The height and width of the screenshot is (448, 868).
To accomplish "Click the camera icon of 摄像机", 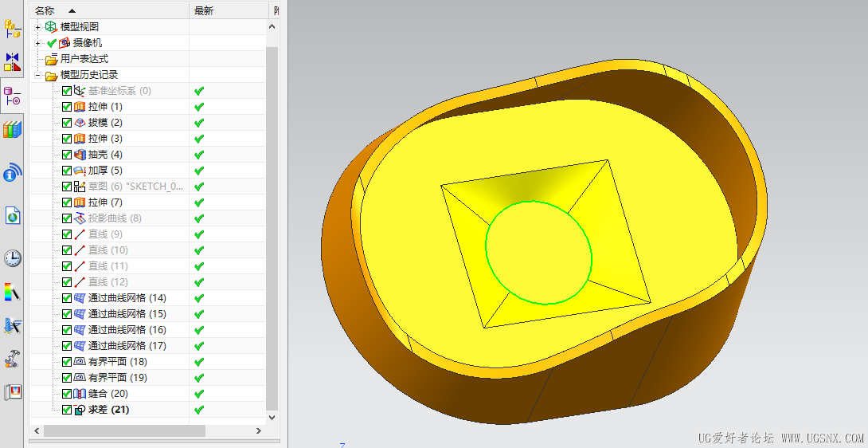I will point(65,43).
